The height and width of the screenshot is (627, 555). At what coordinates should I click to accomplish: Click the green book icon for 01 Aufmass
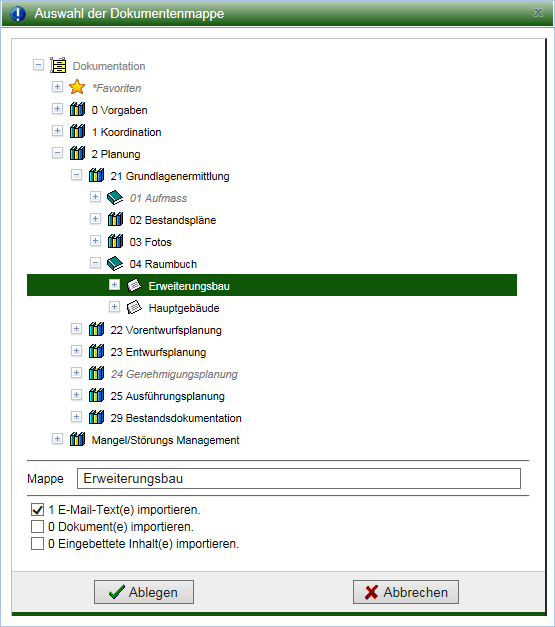pos(115,198)
